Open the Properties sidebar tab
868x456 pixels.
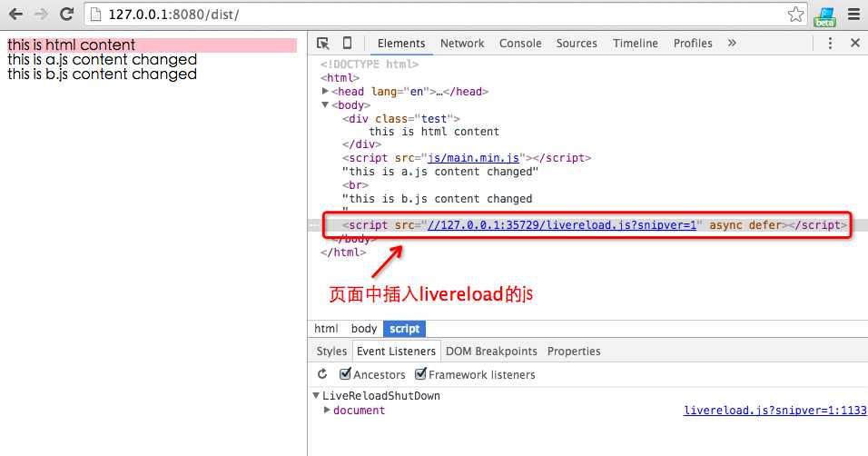[x=574, y=352]
